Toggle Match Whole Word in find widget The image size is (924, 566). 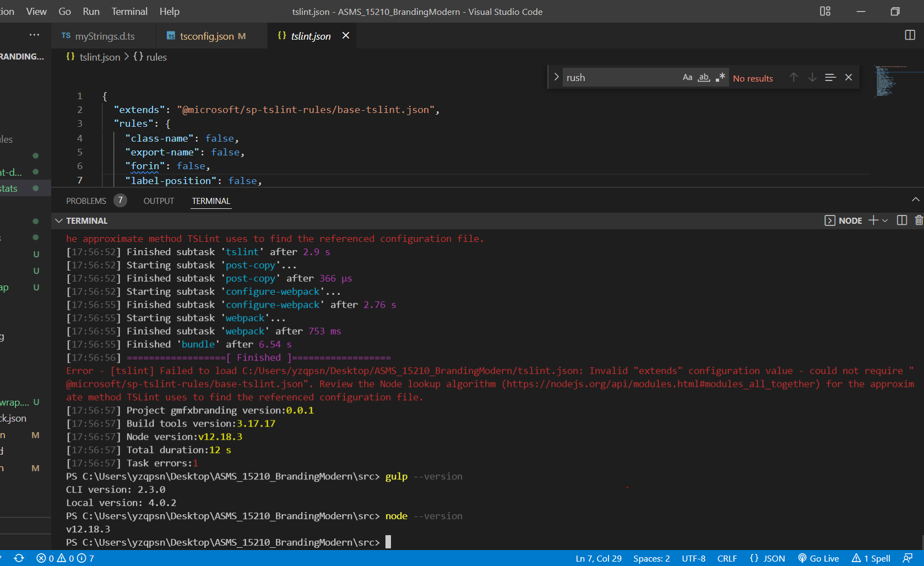(x=704, y=77)
